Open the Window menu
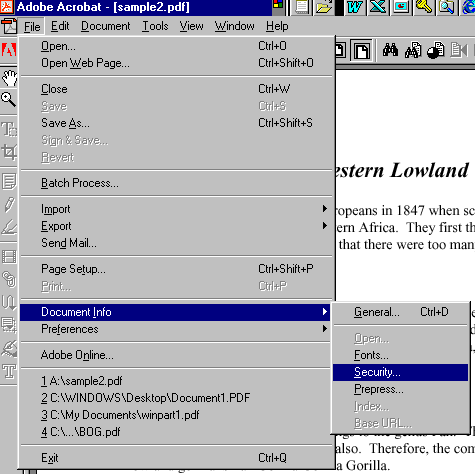The height and width of the screenshot is (474, 475). click(x=234, y=26)
